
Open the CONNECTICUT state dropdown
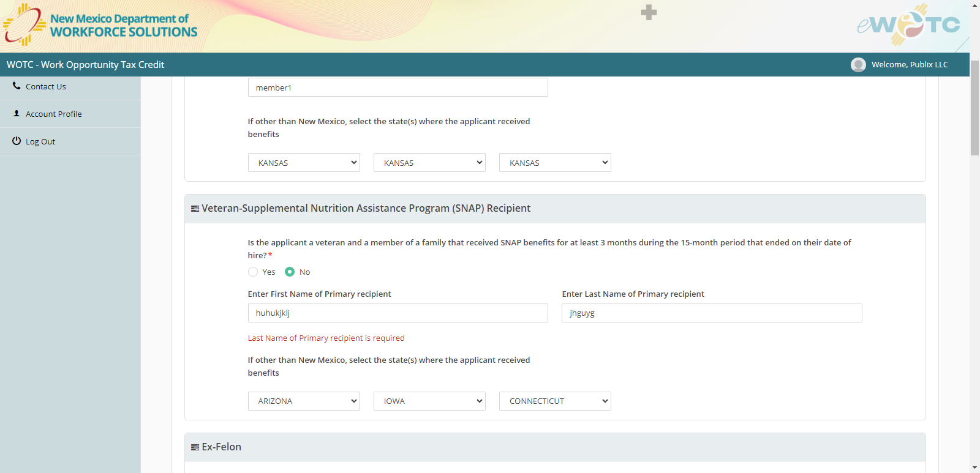click(x=555, y=401)
